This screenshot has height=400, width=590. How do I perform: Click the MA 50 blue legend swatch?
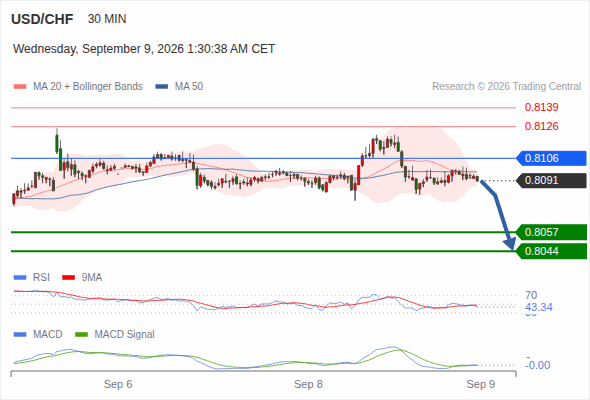coord(162,87)
